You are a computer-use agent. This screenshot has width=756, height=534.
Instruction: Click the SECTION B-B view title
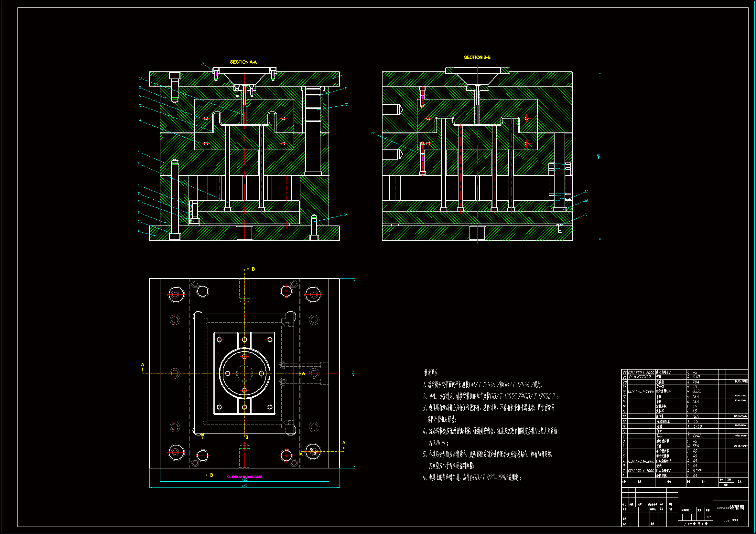pyautogui.click(x=477, y=57)
